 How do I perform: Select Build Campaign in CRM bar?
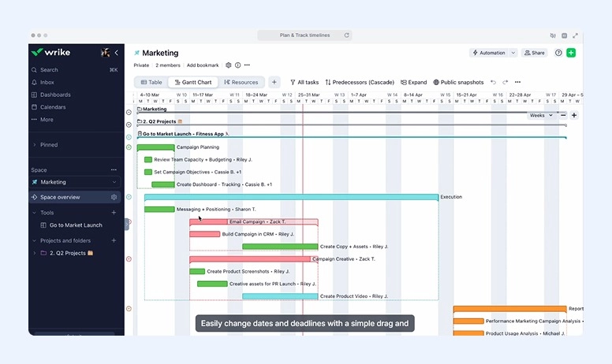click(204, 234)
